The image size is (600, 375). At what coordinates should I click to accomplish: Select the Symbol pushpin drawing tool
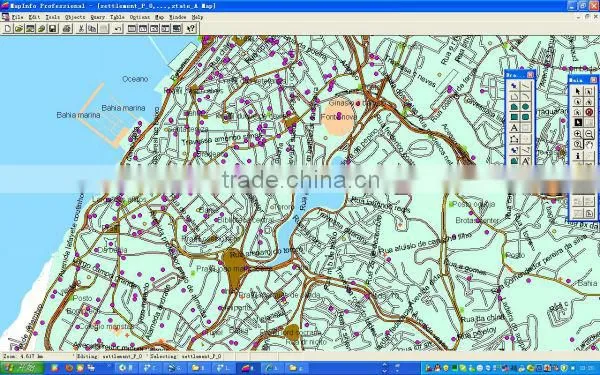(514, 86)
